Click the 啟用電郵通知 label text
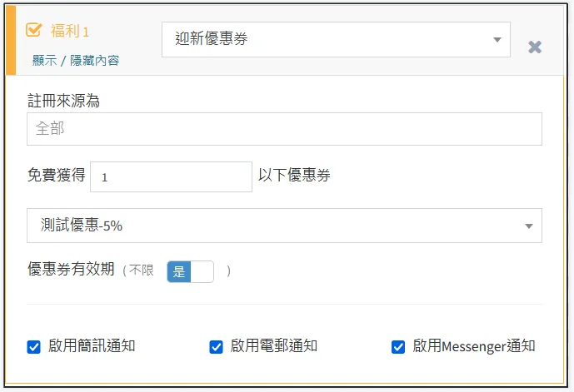The height and width of the screenshot is (392, 574). [274, 346]
